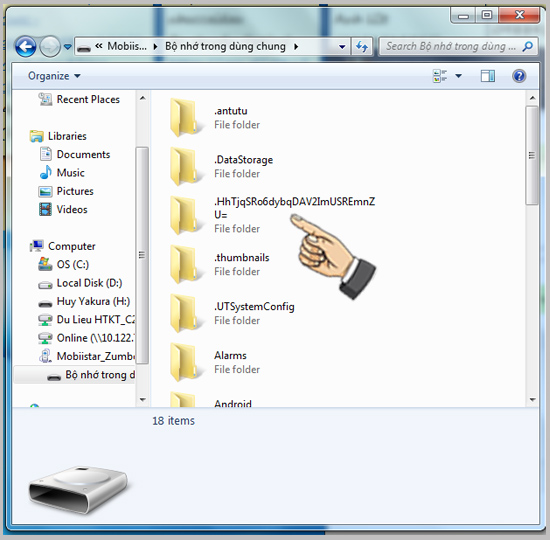
Task: Open the OS (C:) drive
Action: (x=73, y=264)
